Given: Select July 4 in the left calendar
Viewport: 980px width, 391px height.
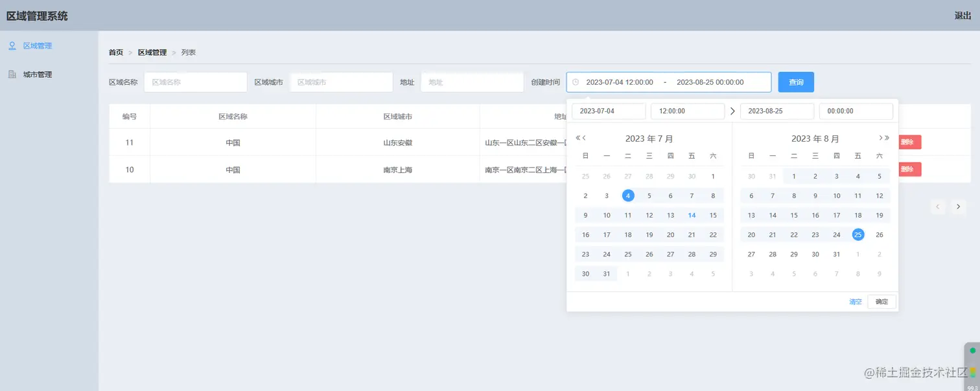Looking at the screenshot, I should point(628,195).
